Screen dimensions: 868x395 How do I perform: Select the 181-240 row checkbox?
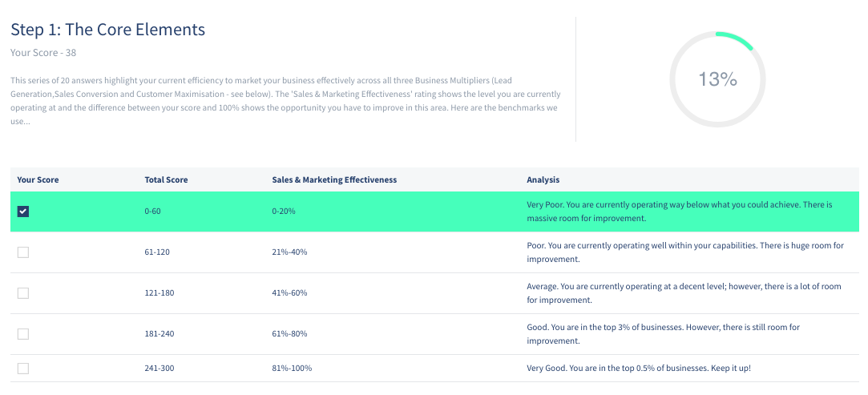(23, 334)
